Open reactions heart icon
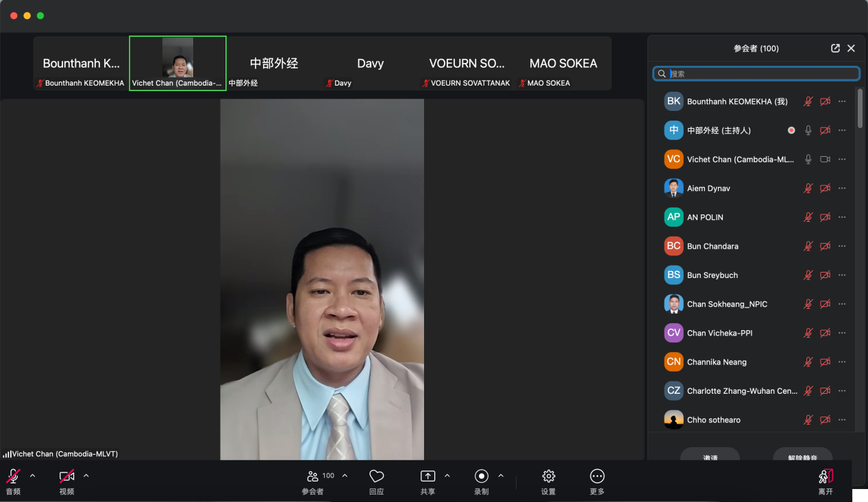The image size is (868, 502). pyautogui.click(x=376, y=476)
